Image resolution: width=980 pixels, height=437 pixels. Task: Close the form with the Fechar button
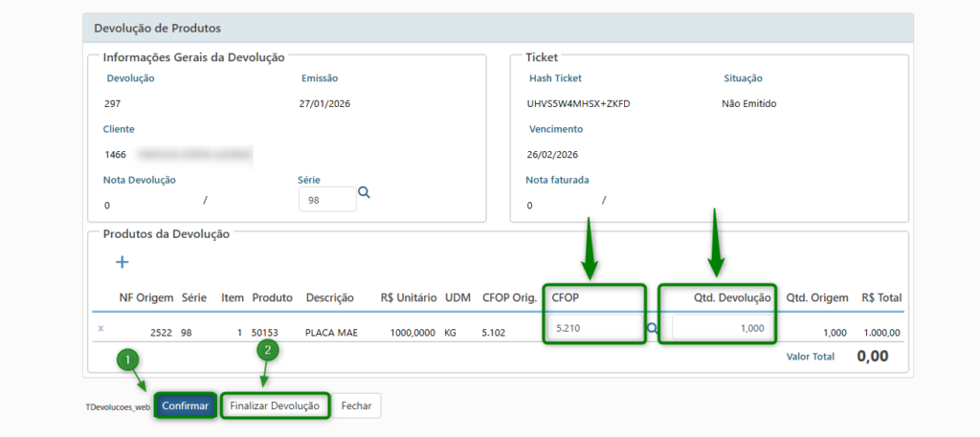[357, 405]
